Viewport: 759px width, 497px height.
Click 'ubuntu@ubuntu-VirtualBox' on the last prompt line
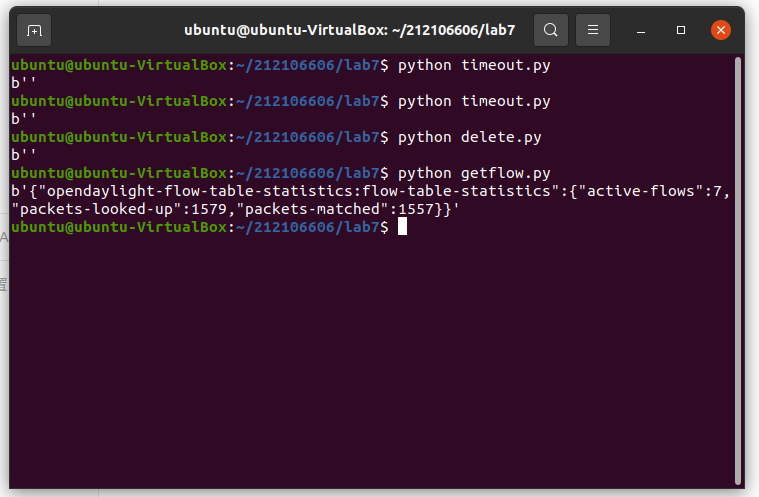[119, 227]
